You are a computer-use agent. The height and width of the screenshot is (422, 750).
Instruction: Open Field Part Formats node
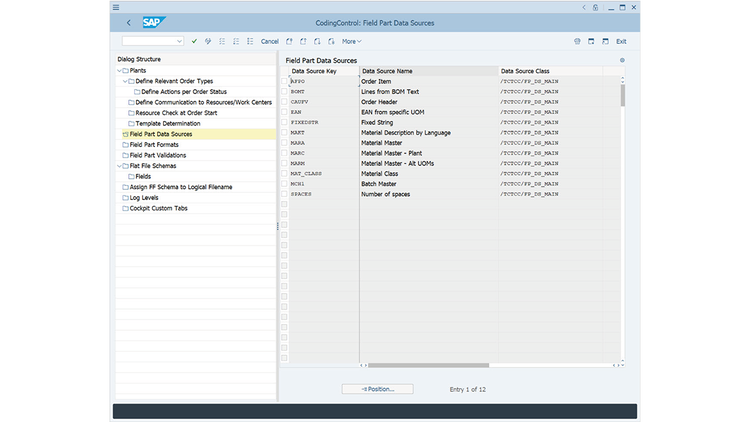pyautogui.click(x=154, y=144)
